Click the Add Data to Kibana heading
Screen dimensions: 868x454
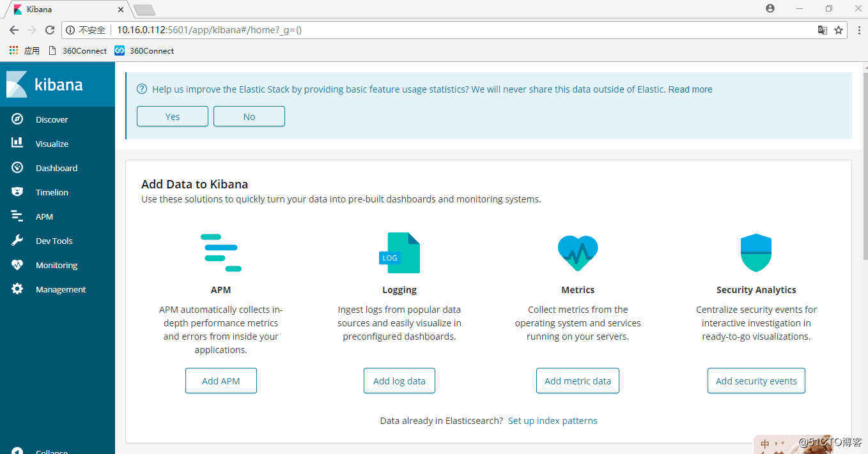(194, 184)
